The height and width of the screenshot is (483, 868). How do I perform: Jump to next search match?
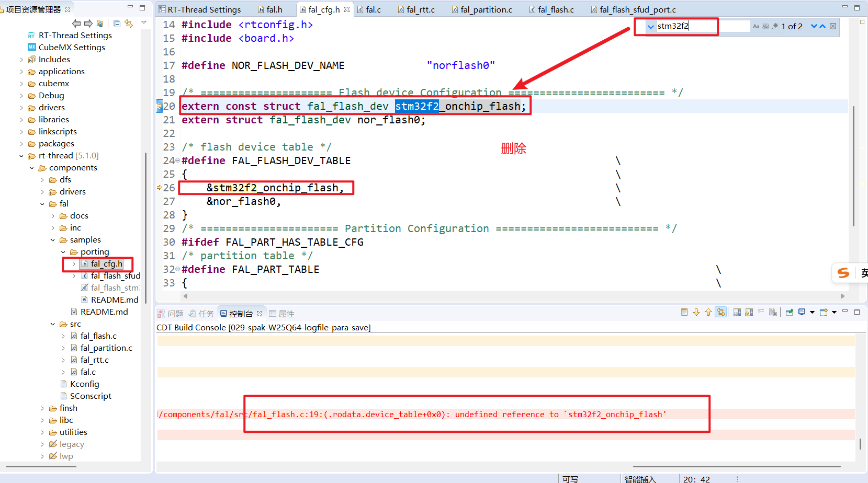[814, 26]
